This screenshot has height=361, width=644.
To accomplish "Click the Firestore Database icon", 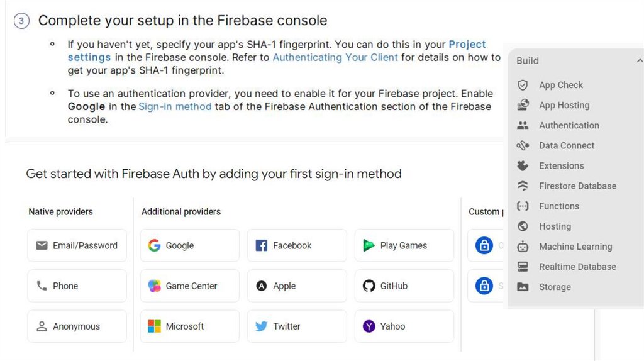I will coord(523,186).
